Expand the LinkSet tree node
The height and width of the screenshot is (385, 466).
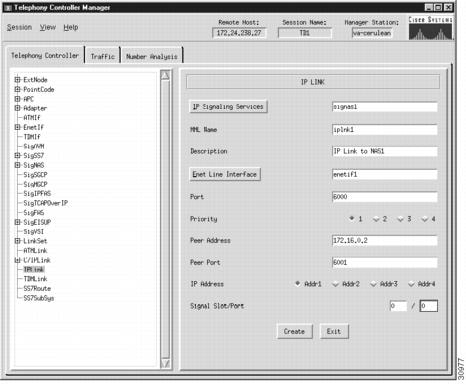point(17,241)
